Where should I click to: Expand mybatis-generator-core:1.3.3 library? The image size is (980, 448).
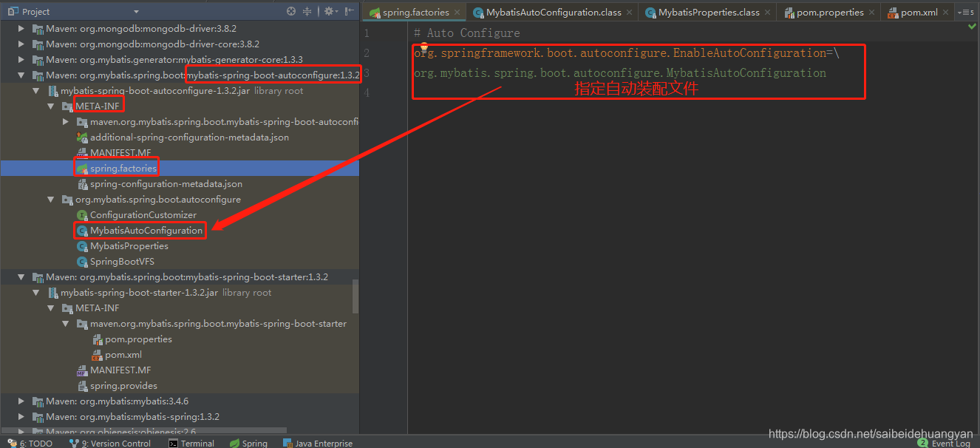pos(21,60)
